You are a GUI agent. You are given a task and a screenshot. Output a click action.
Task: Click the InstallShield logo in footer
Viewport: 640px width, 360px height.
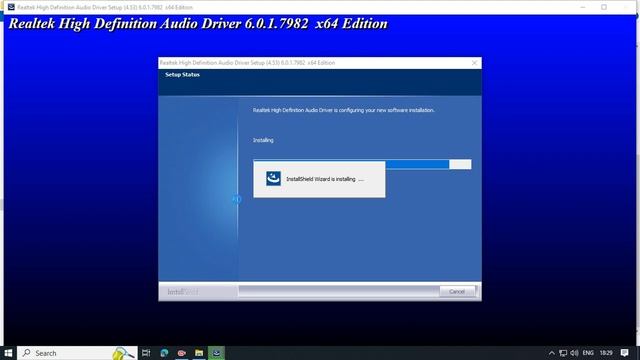click(182, 292)
